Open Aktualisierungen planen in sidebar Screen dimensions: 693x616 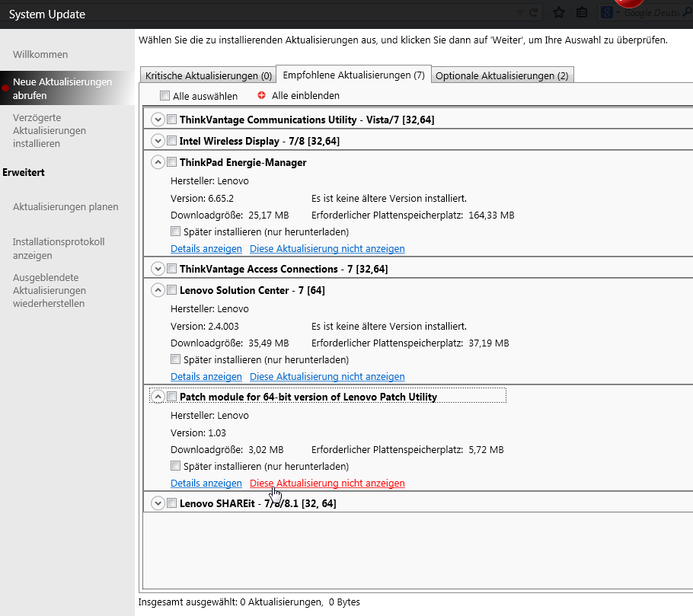65,206
